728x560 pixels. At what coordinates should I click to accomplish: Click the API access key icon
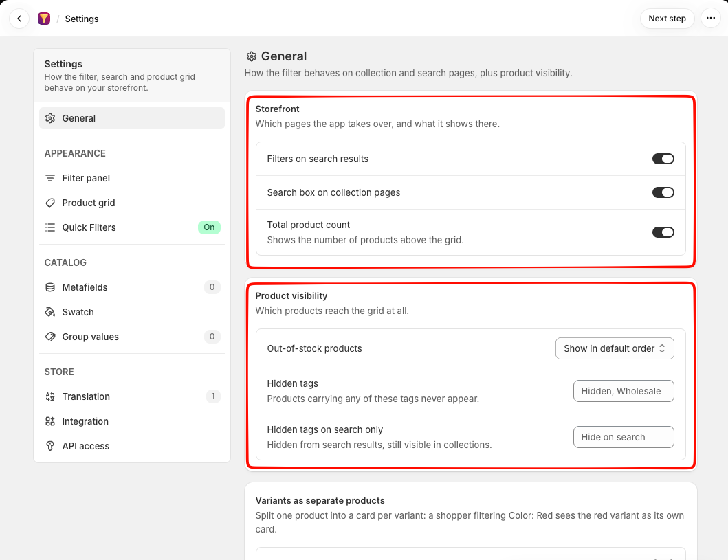pos(50,446)
